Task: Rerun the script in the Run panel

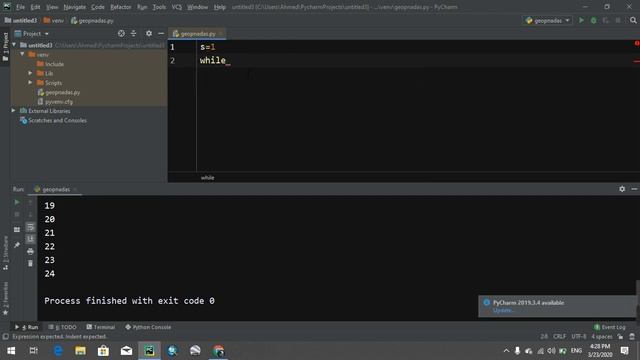Action: pos(17,202)
